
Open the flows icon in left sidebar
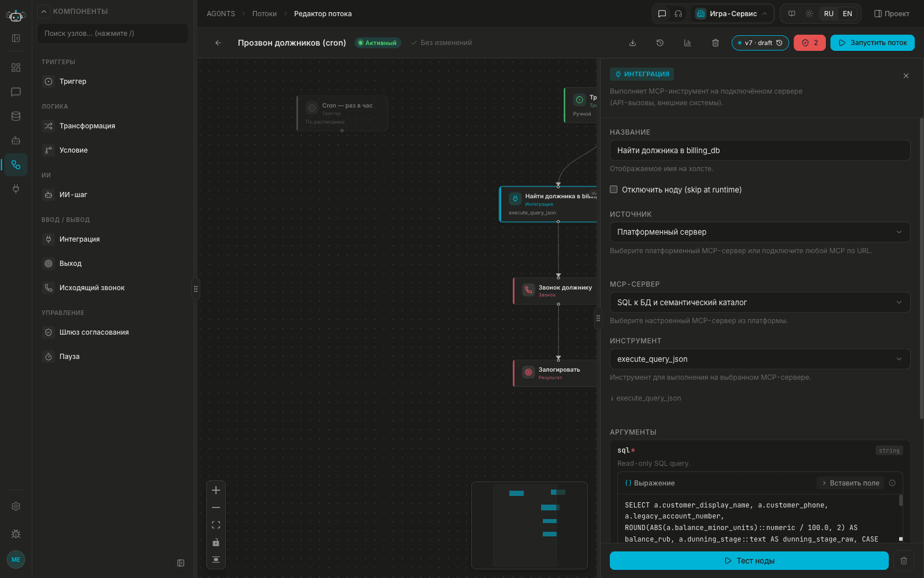tap(16, 165)
